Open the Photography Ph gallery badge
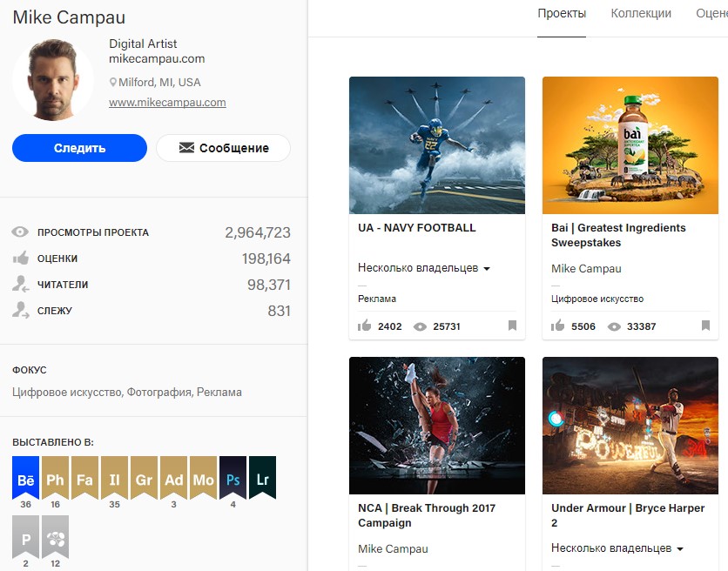728x571 pixels. pos(55,478)
